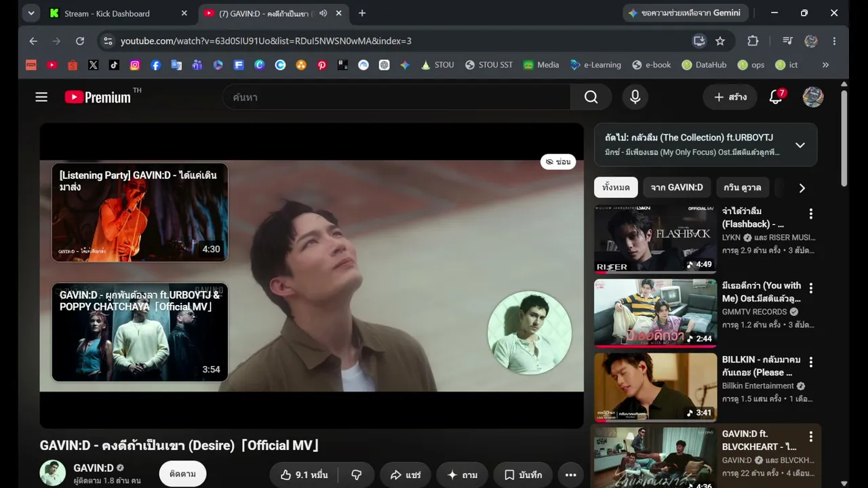Expand the up-next playlist panel
The height and width of the screenshot is (488, 868).
(x=800, y=145)
